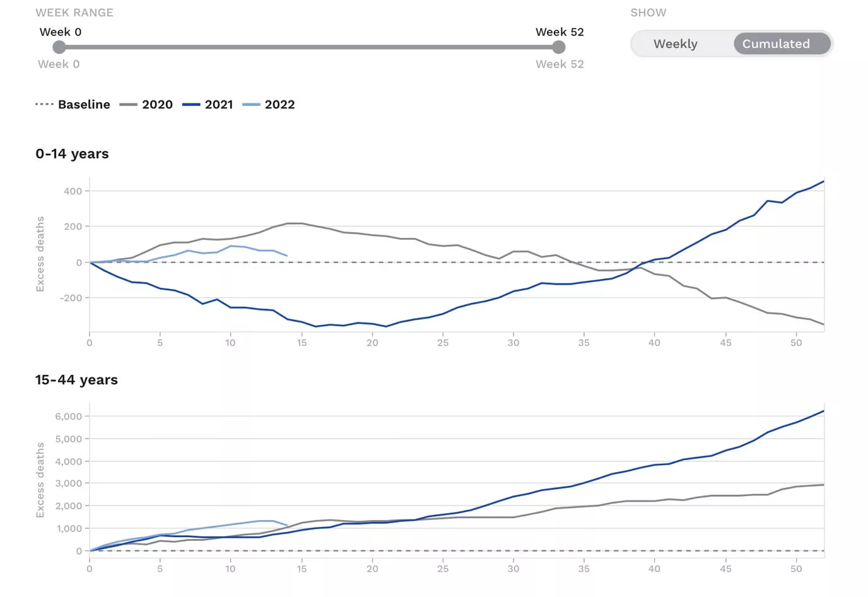Click the 6,000 y-axis label in the 15-44 years chart
The width and height of the screenshot is (868, 597).
[x=69, y=417]
